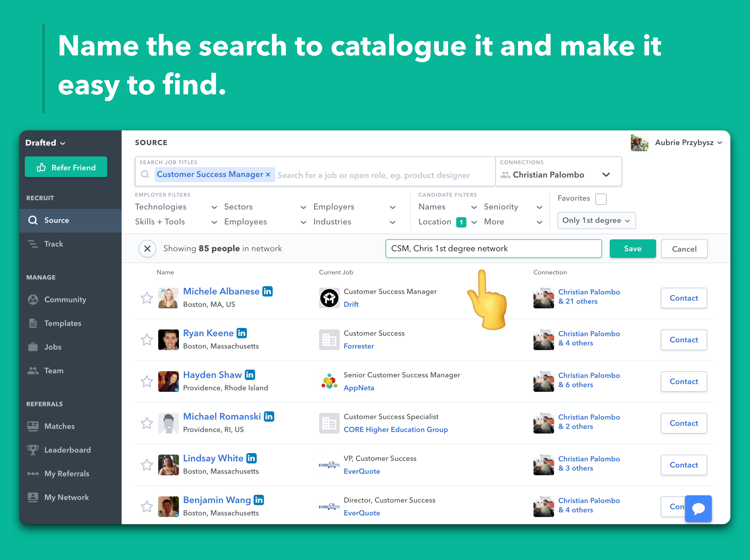Viewport: 750px width, 560px height.
Task: Star Michael Romanski as favorite
Action: pyautogui.click(x=147, y=423)
